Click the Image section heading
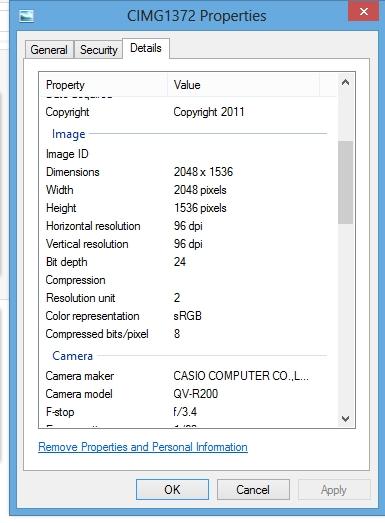The width and height of the screenshot is (385, 523). click(68, 134)
